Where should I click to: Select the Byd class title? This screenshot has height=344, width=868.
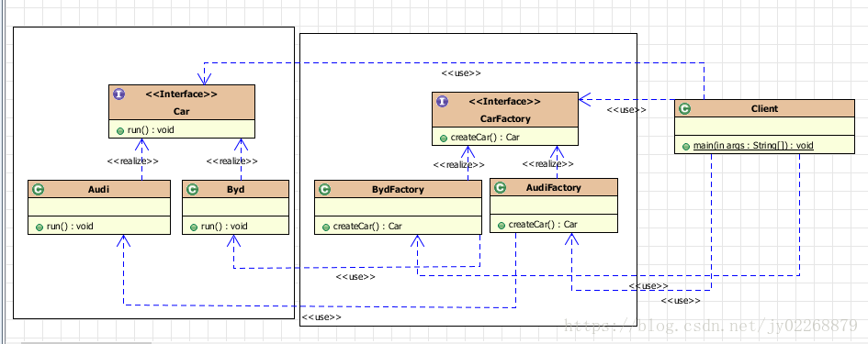pos(236,189)
